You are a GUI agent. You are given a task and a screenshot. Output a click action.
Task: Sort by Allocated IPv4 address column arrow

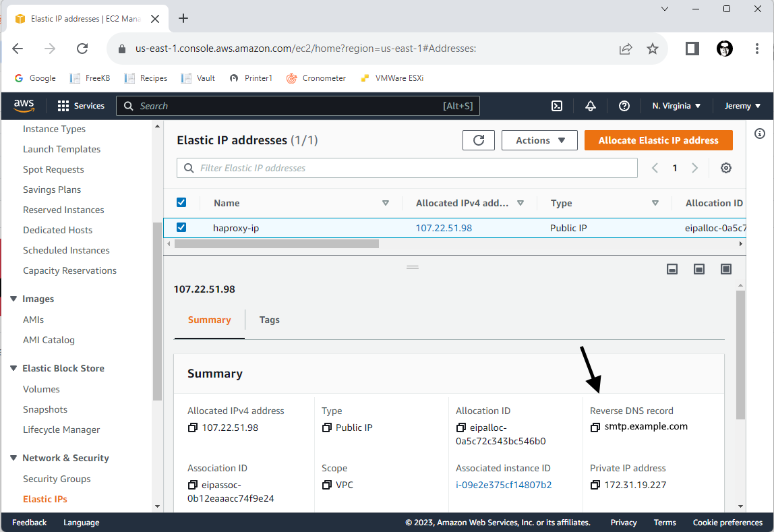(x=520, y=203)
